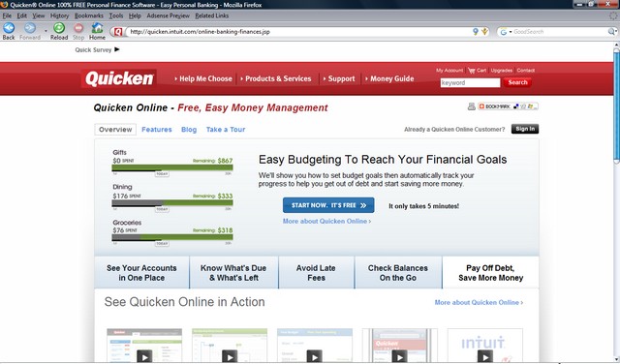
Task: Click the Stop loading icon
Action: tap(78, 28)
